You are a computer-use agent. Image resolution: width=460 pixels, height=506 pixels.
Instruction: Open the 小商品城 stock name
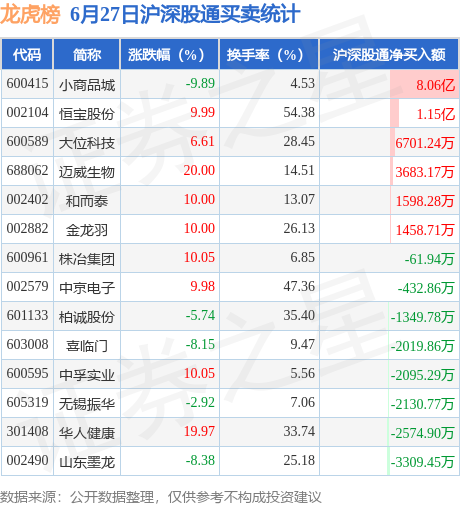pos(87,85)
